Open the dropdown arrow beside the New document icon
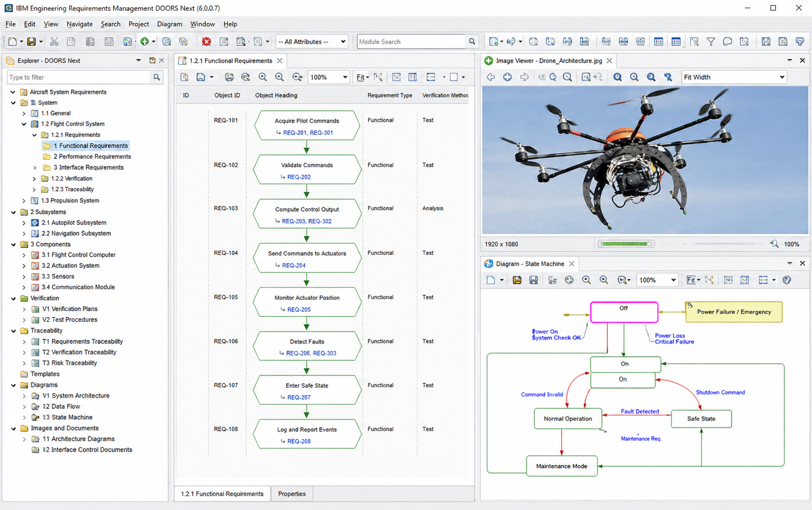Screen dimensions: 812x510 [21, 42]
